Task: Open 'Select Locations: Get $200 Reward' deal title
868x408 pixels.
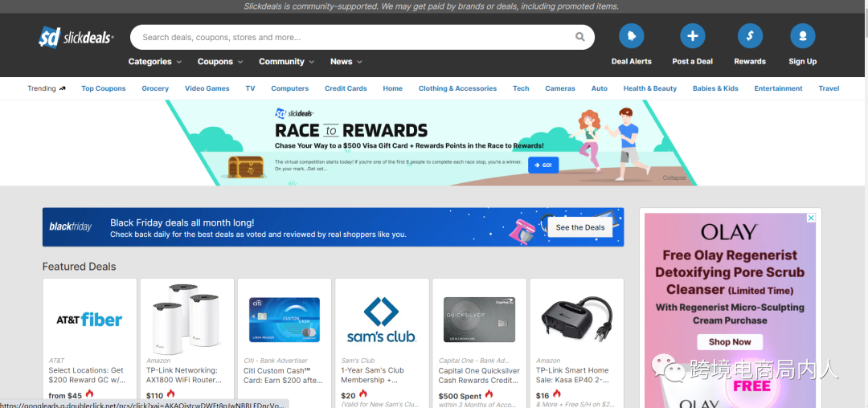Action: [x=86, y=375]
